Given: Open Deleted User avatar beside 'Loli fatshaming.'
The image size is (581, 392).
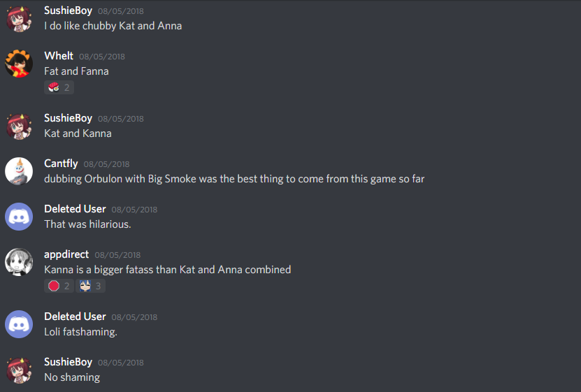Looking at the screenshot, I should 19,324.
